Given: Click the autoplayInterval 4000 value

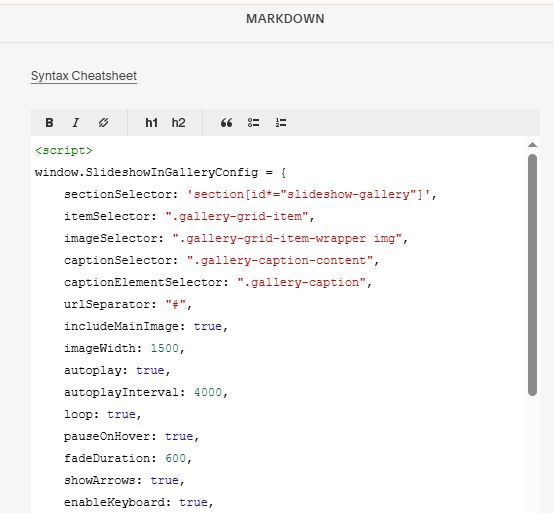Looking at the screenshot, I should pos(208,393).
